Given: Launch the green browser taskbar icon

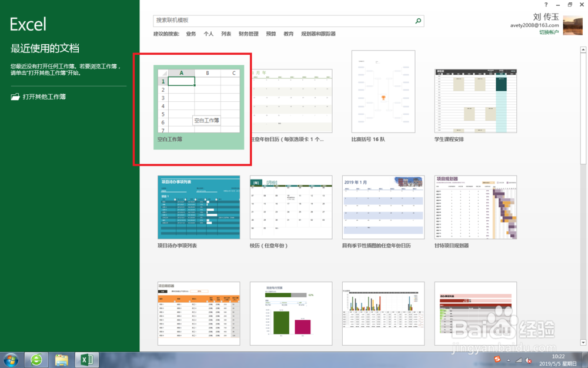Looking at the screenshot, I should tap(36, 360).
